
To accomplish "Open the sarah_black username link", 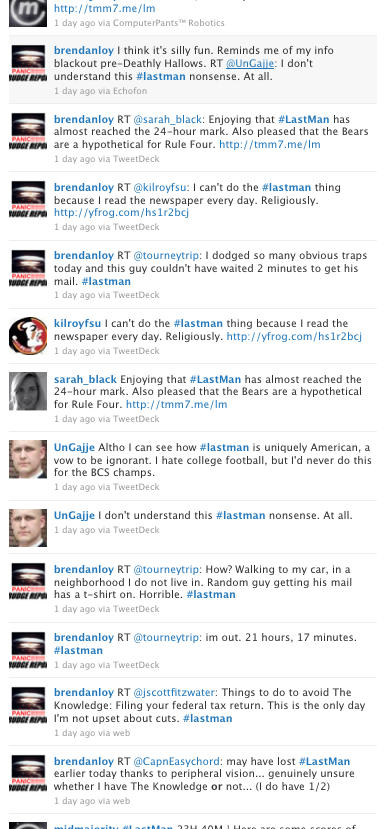I will tap(85, 379).
